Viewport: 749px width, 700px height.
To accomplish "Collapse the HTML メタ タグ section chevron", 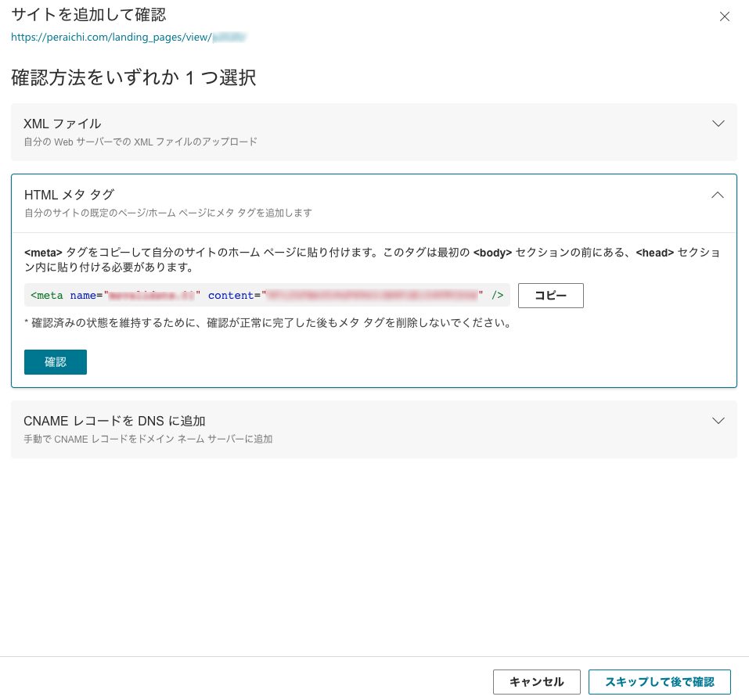I will tap(718, 195).
